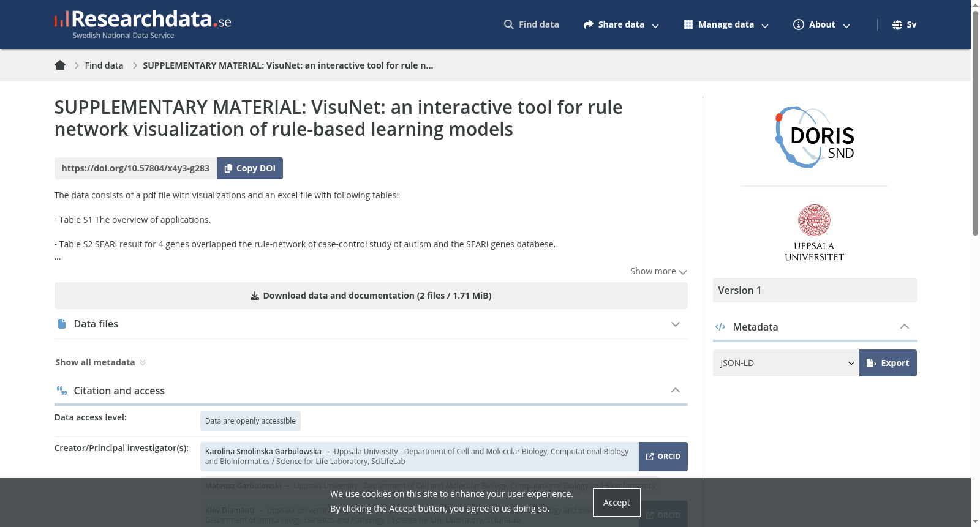The width and height of the screenshot is (980, 527).
Task: Click the 'Table S1 The overview' line
Action: coord(132,220)
